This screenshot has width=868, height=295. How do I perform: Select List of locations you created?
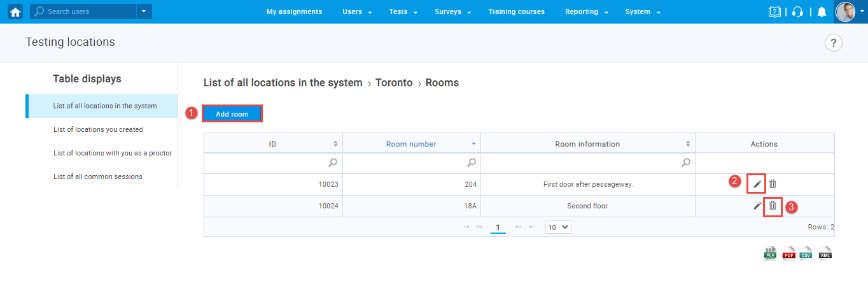coord(98,129)
